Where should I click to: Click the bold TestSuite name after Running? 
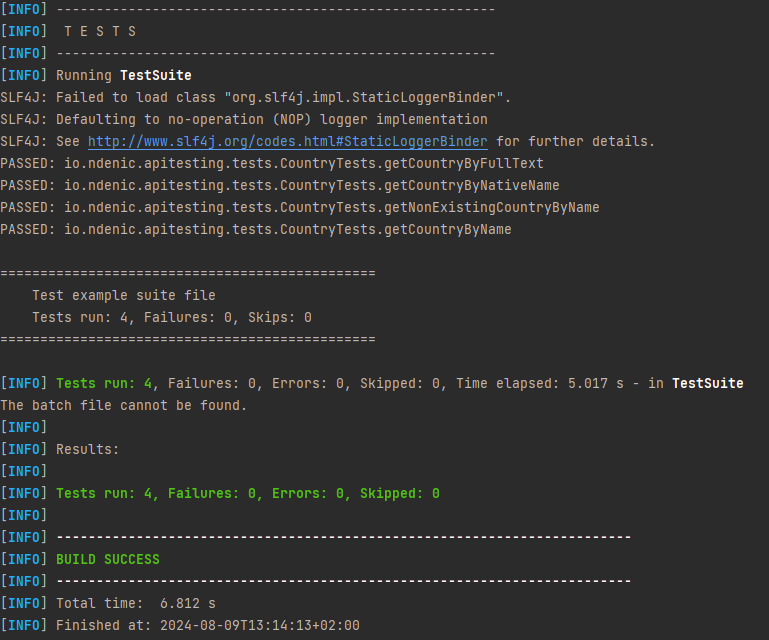[x=156, y=76]
